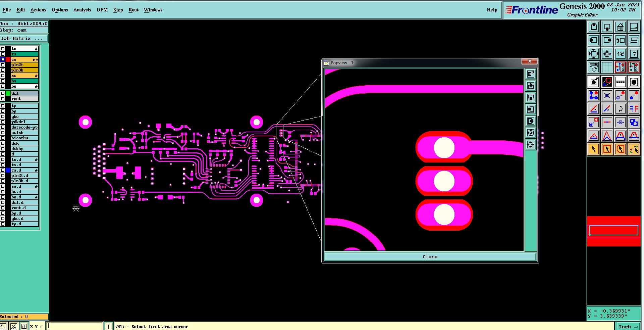Click the pan left icon in the toolbar
The height and width of the screenshot is (330, 644).
pyautogui.click(x=594, y=40)
